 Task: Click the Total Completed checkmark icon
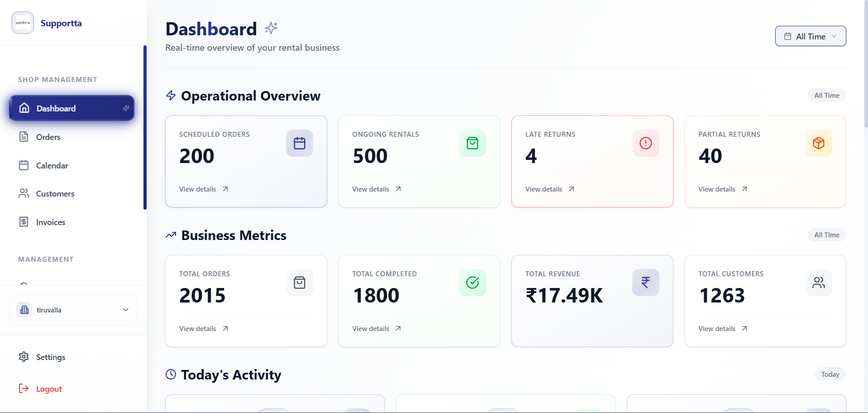(x=472, y=283)
